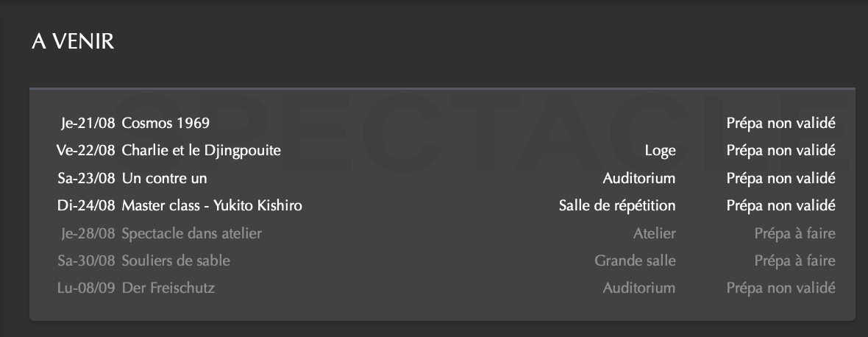868x337 pixels.
Task: Click Prépa à faire for Spectacle dans atelier
Action: [794, 233]
